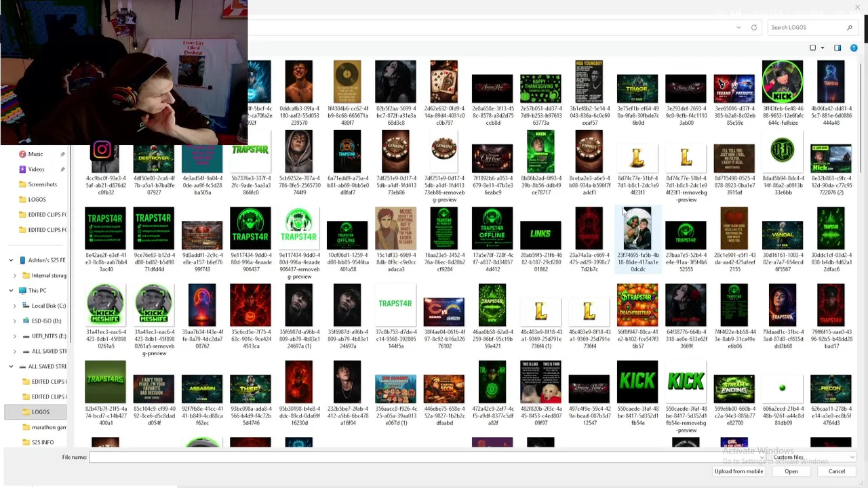Open the S25 INFO folder
The width and height of the screenshot is (868, 488).
tap(38, 442)
